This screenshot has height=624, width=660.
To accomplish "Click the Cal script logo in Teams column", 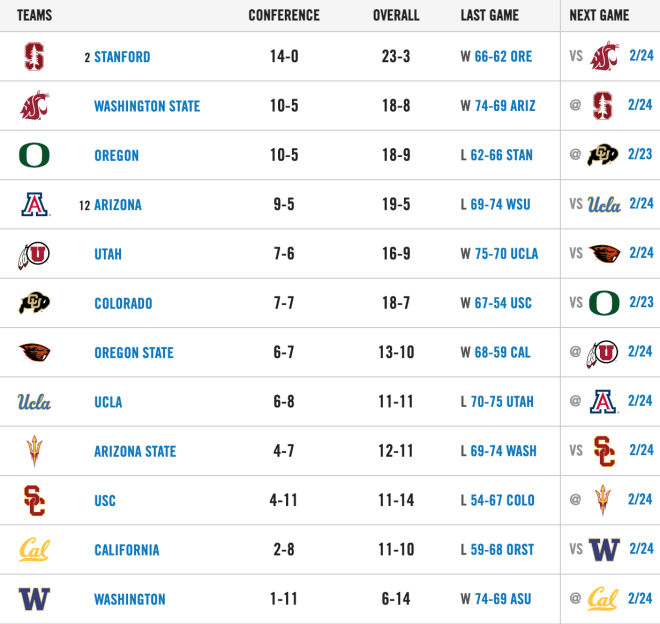I will pos(34,549).
